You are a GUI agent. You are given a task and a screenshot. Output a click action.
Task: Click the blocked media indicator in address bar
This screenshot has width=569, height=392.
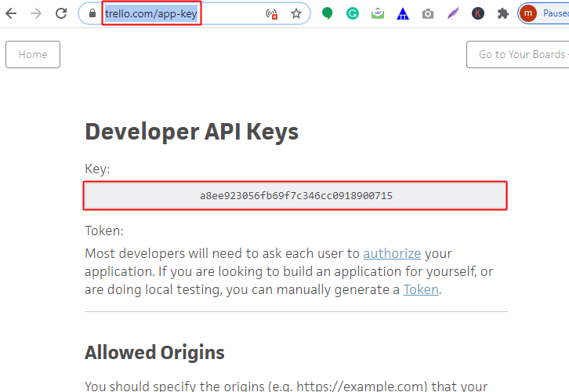tap(272, 13)
